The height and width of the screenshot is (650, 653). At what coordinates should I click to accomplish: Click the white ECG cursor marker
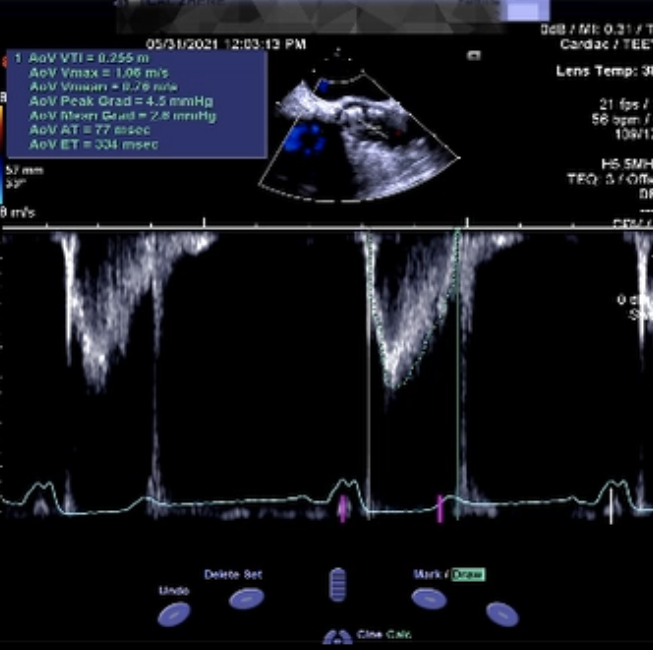coord(613,503)
